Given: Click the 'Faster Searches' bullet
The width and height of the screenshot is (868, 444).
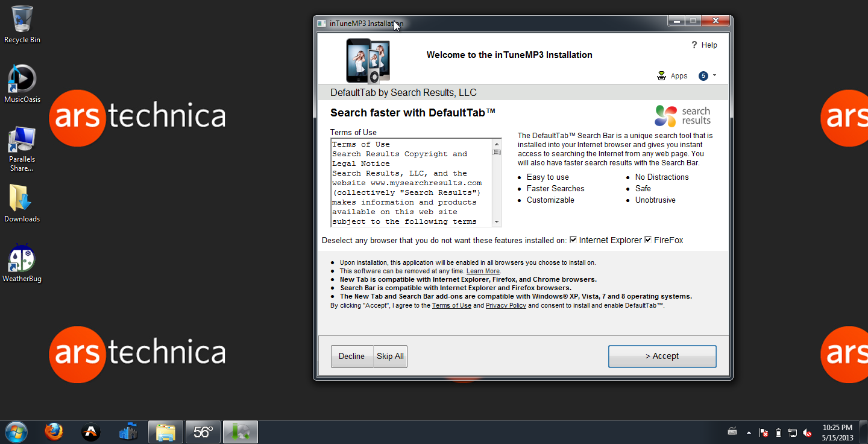Looking at the screenshot, I should [x=555, y=188].
